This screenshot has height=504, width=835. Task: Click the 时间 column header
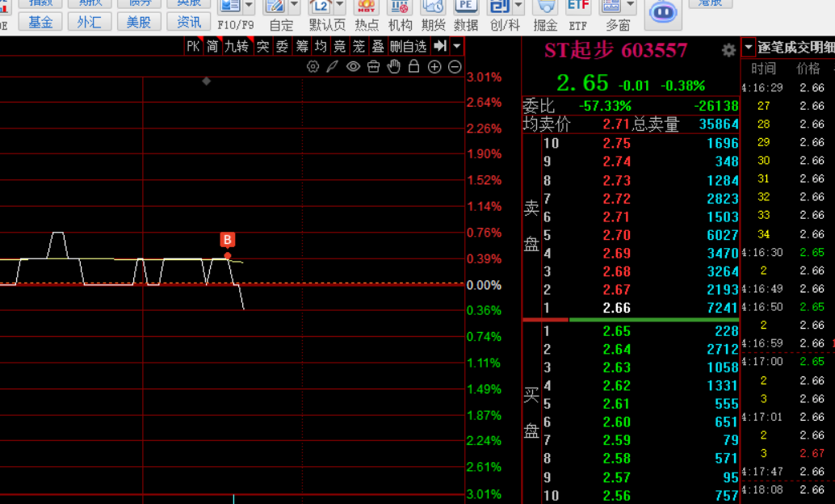[x=764, y=68]
